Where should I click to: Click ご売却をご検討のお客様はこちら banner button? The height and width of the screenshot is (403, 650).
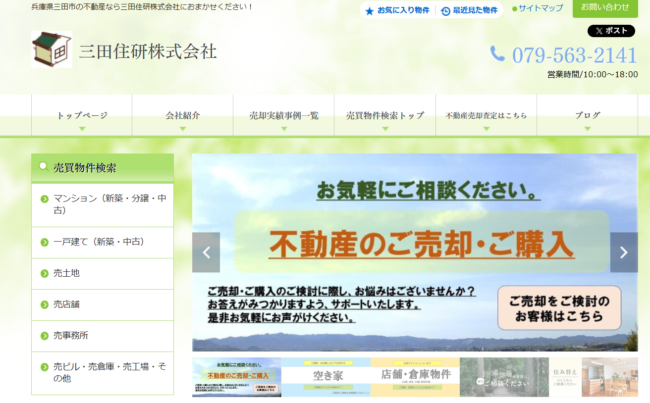(559, 308)
